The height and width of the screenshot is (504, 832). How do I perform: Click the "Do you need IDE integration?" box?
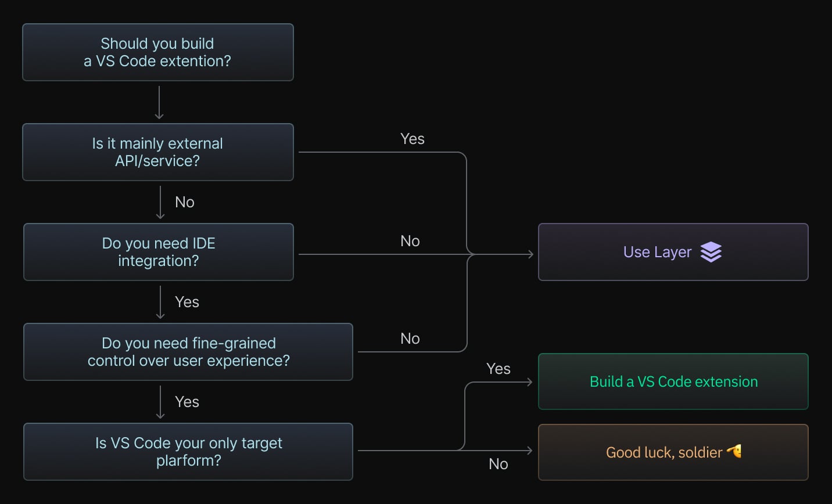click(159, 252)
